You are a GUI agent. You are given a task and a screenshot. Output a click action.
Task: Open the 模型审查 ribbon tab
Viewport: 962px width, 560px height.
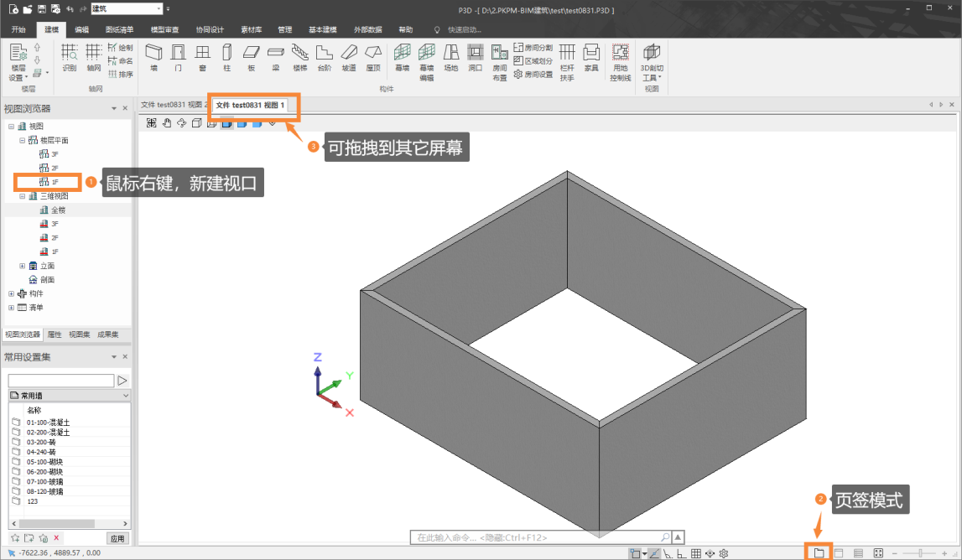tap(164, 29)
